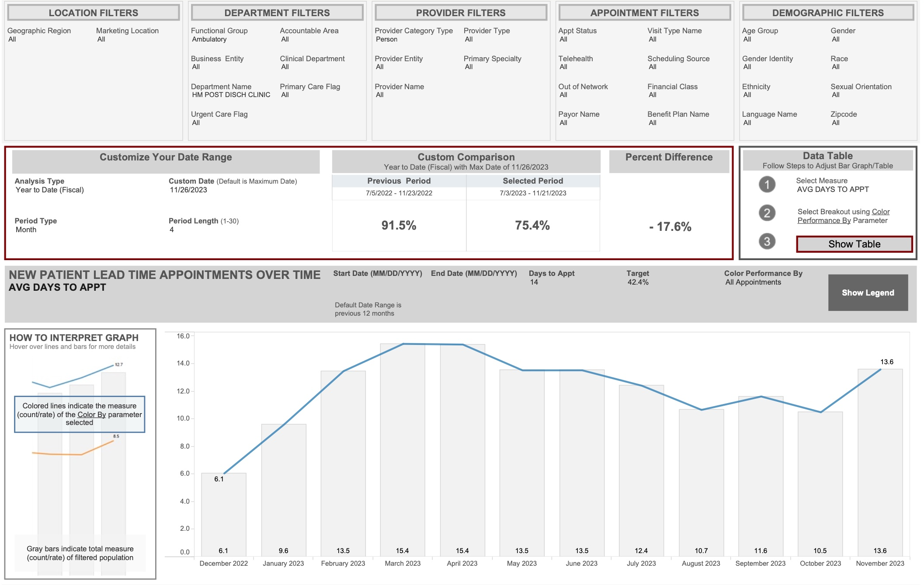Click the step 1 circle icon

(x=767, y=185)
